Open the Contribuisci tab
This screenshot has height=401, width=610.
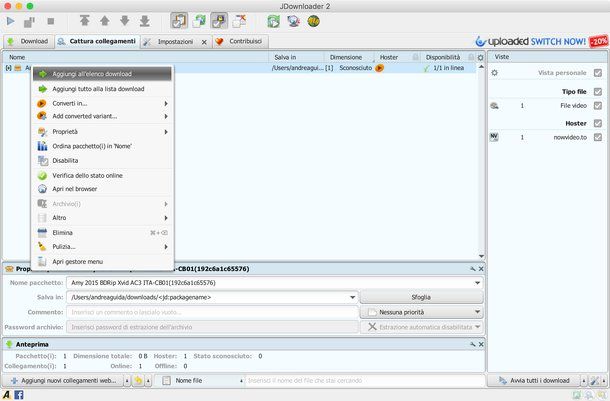(x=240, y=41)
